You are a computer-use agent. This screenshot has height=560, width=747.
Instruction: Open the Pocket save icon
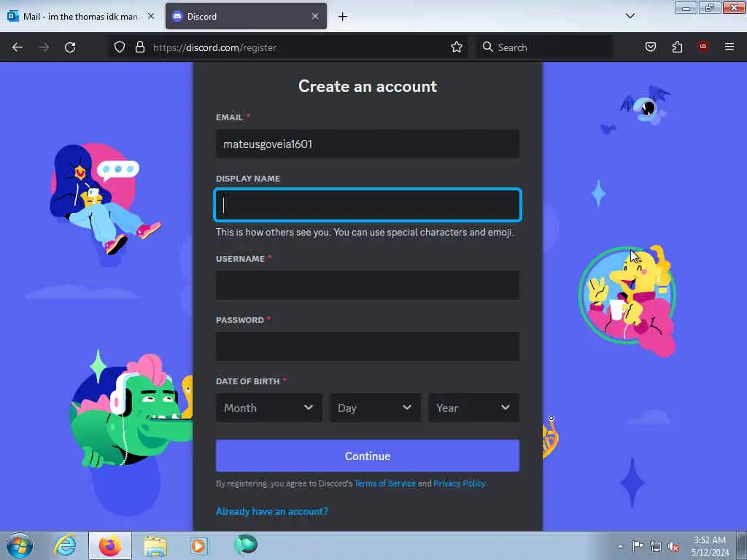[650, 47]
